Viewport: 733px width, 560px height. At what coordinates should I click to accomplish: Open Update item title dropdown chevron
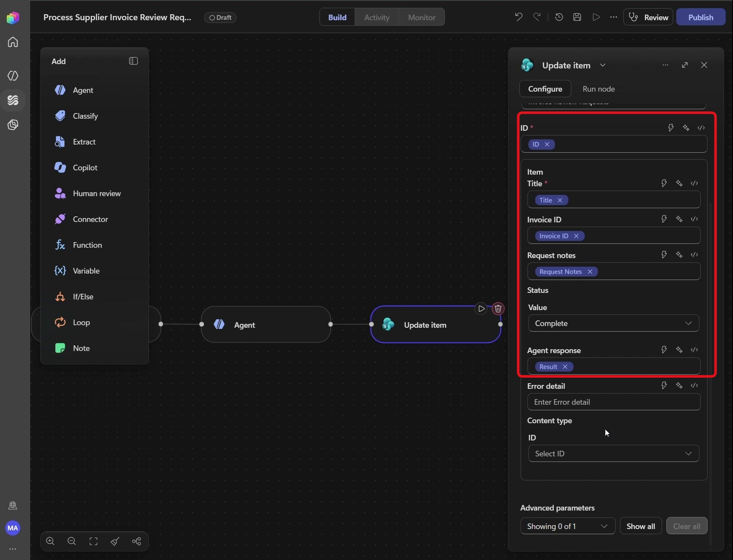point(603,65)
